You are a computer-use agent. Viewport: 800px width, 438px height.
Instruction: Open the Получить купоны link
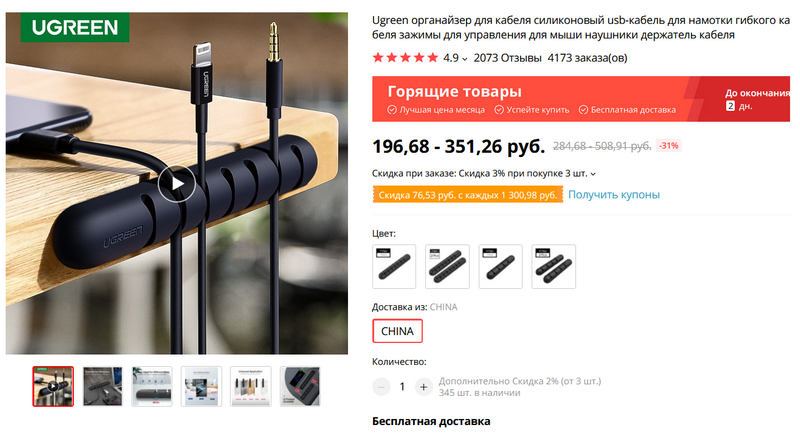pyautogui.click(x=614, y=194)
